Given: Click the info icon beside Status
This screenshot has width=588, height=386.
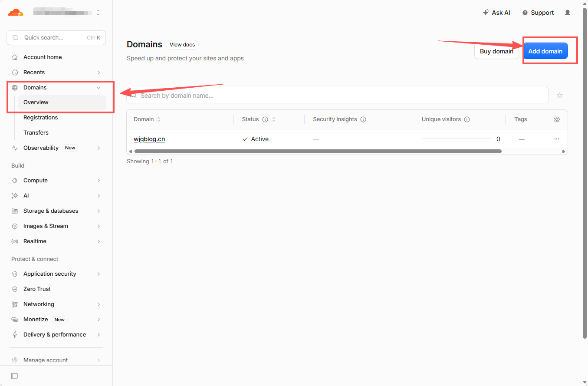Looking at the screenshot, I should [x=265, y=119].
